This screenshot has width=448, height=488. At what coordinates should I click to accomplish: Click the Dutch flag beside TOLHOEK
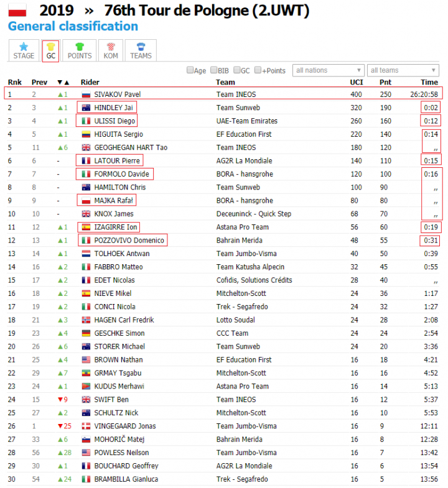click(x=86, y=254)
